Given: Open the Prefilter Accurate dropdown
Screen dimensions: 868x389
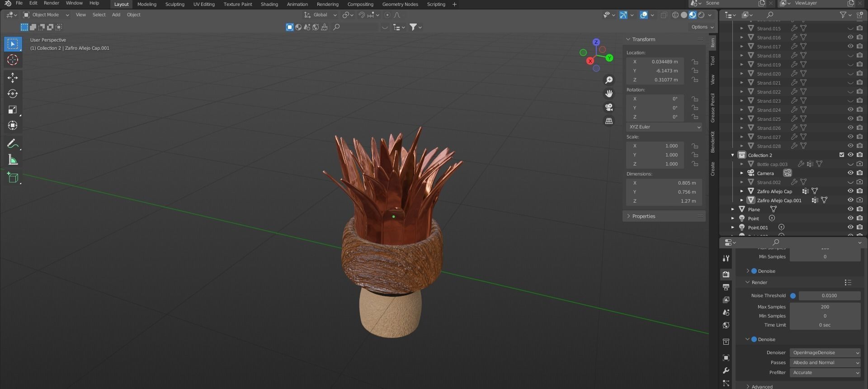Looking at the screenshot, I should [825, 373].
